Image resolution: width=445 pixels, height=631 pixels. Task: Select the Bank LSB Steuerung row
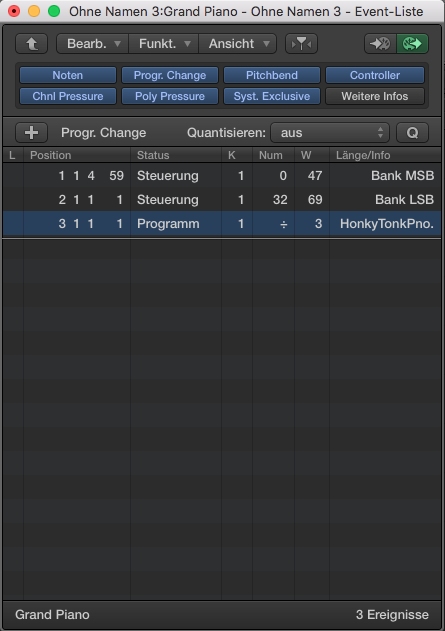222,200
